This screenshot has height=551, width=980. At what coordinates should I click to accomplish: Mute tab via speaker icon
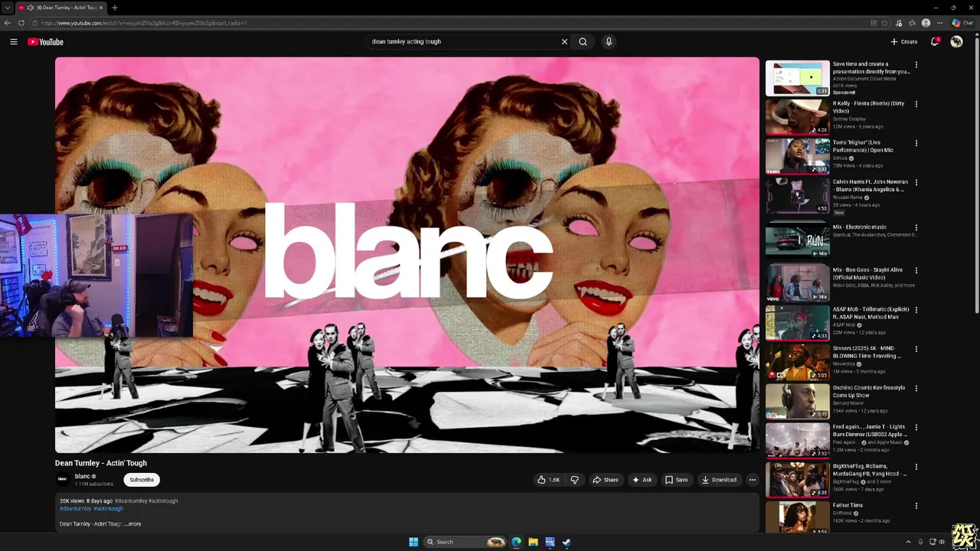(31, 8)
